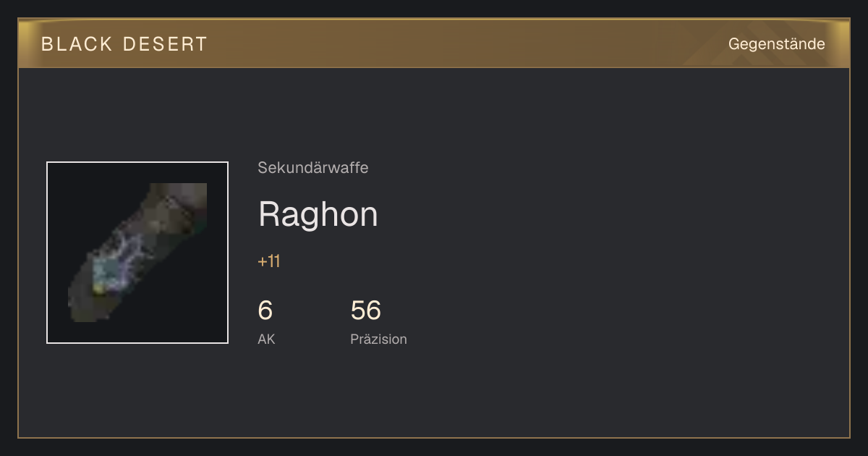Click the Raghon item name heading
Viewport: 868px width, 456px height.
318,214
